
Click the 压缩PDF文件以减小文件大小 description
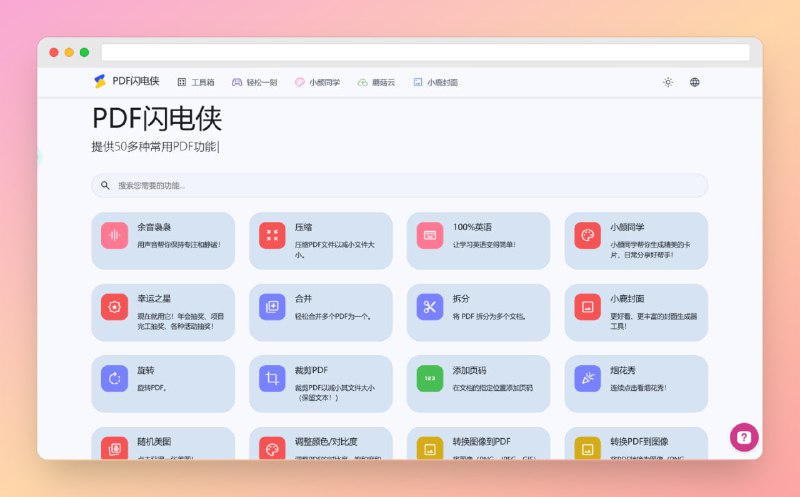pos(335,250)
